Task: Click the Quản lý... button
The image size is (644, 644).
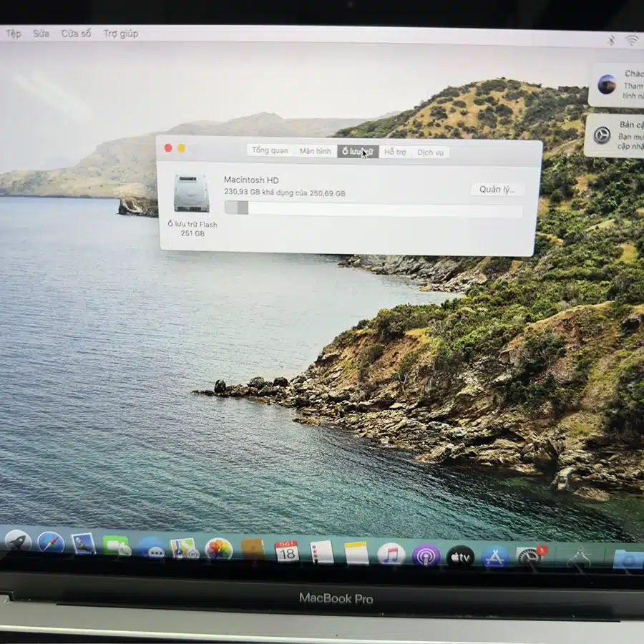Action: 497,190
